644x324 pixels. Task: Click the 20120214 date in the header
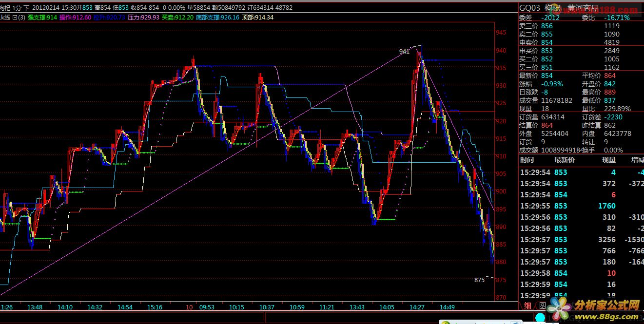tap(46, 8)
